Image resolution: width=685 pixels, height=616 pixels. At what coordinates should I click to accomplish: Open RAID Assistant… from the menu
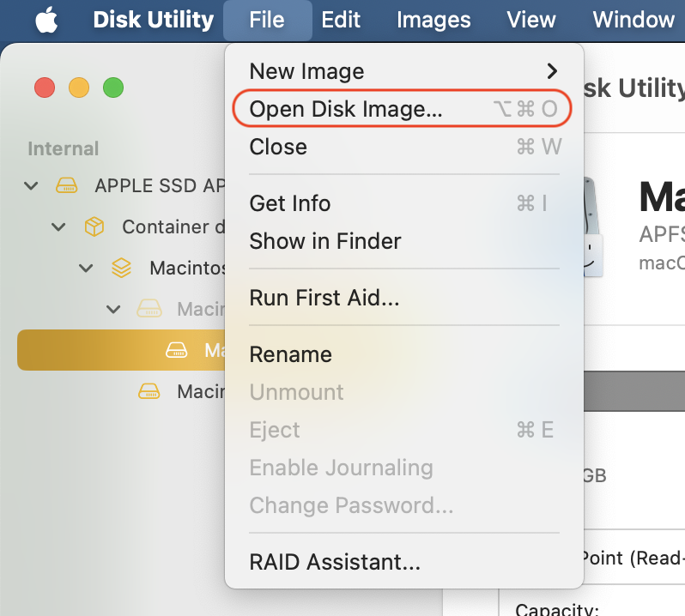point(404,561)
